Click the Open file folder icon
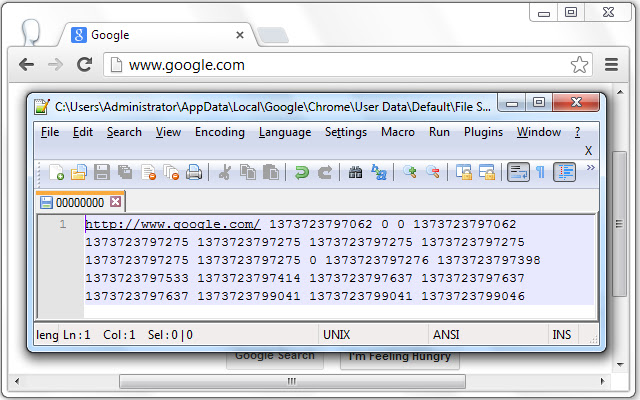640x400 pixels. 79,172
